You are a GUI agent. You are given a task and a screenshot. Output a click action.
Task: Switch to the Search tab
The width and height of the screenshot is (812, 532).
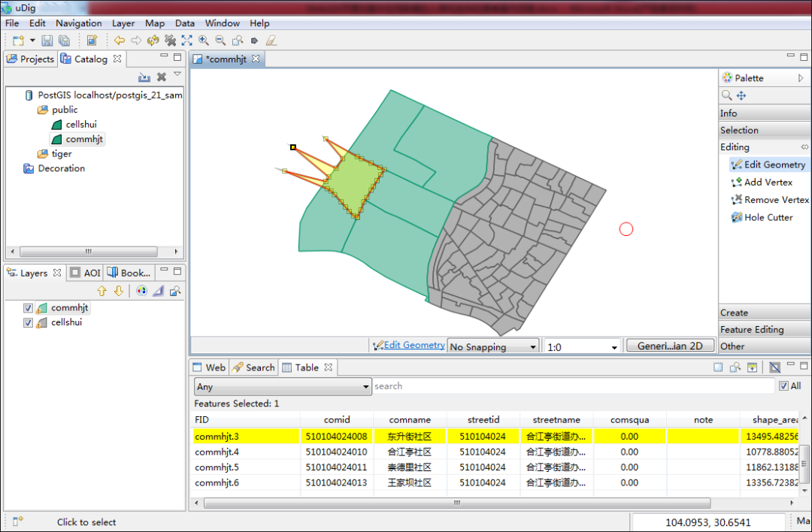click(x=254, y=367)
